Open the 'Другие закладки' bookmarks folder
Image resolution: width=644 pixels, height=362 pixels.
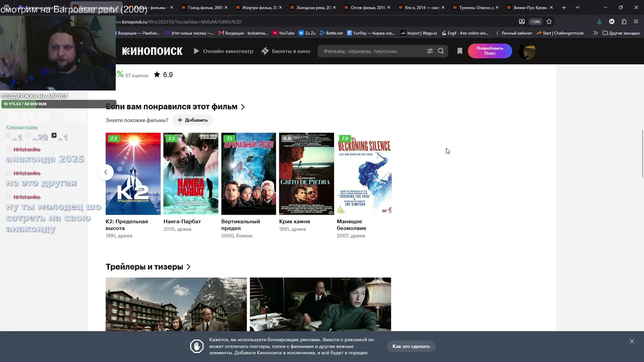coord(621,33)
